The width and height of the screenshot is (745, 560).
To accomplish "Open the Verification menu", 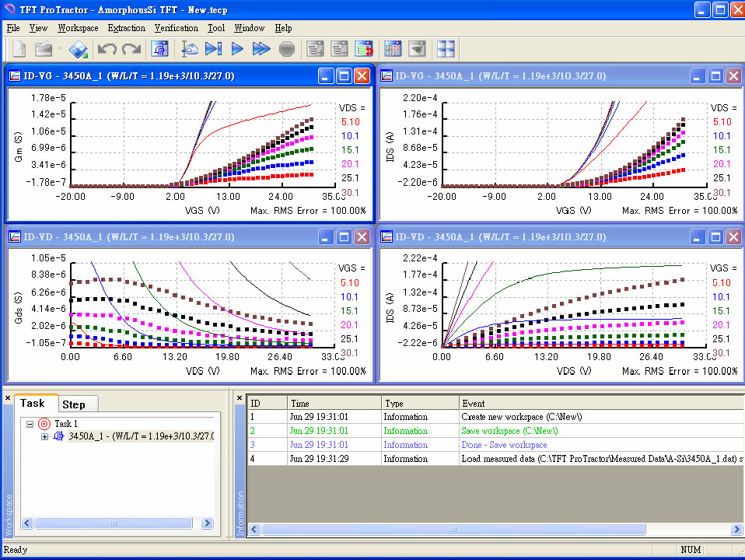I will tap(176, 28).
